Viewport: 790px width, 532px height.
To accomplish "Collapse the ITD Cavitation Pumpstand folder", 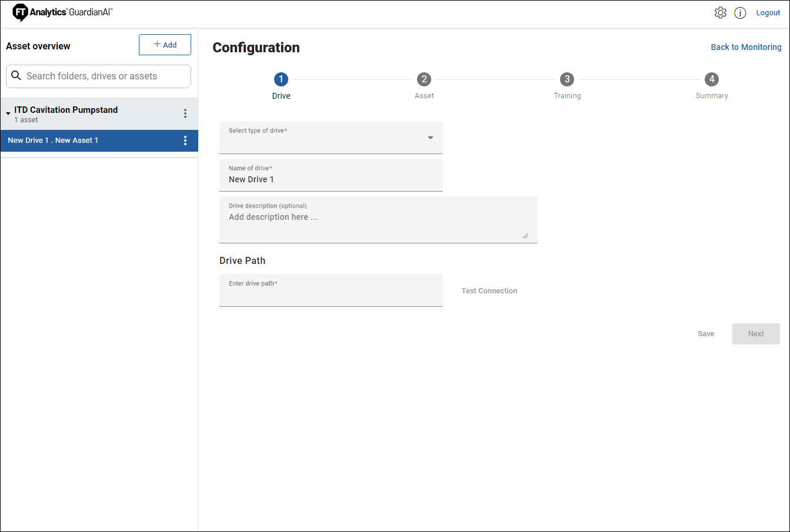I will tap(8, 113).
